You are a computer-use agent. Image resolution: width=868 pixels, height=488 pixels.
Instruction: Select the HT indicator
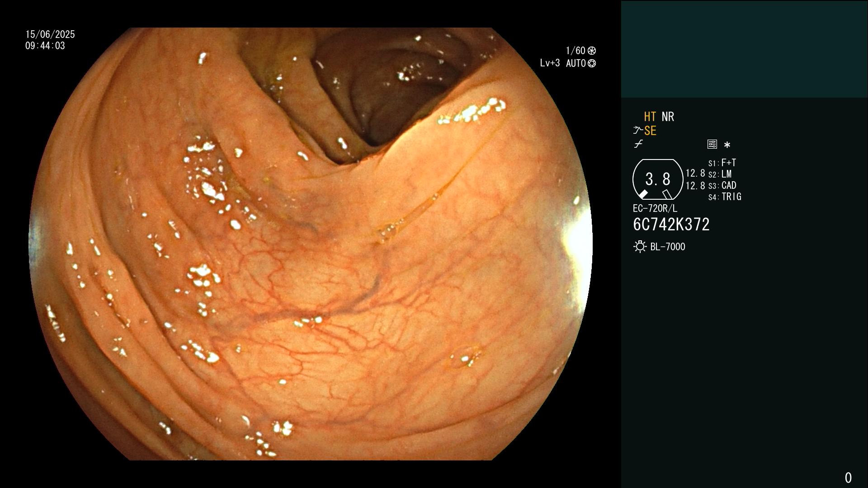[650, 117]
